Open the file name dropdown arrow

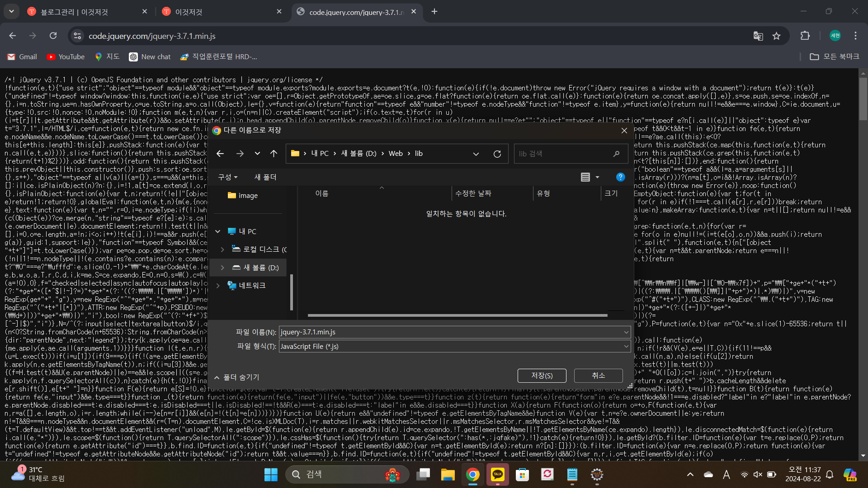pyautogui.click(x=626, y=332)
